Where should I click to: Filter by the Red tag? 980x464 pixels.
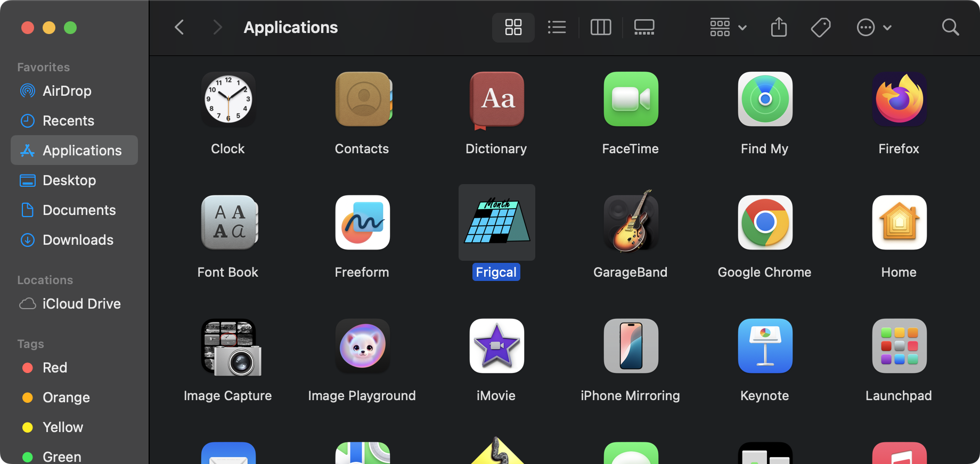pyautogui.click(x=74, y=368)
